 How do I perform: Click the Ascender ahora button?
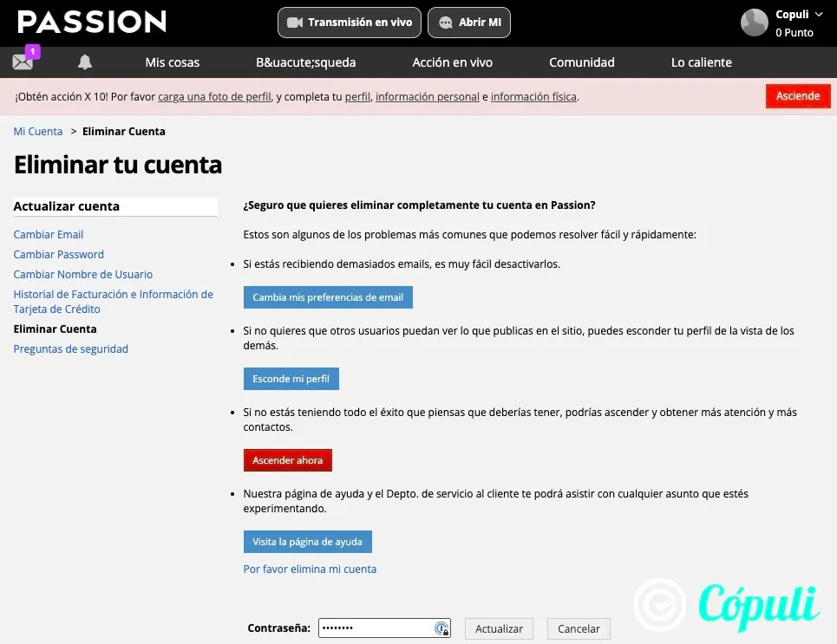coord(288,460)
